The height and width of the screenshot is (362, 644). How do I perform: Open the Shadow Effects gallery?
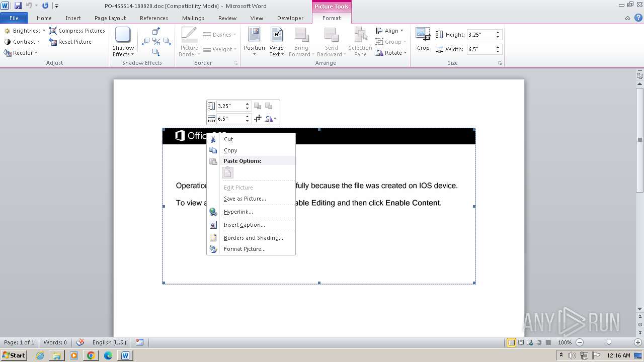[123, 42]
